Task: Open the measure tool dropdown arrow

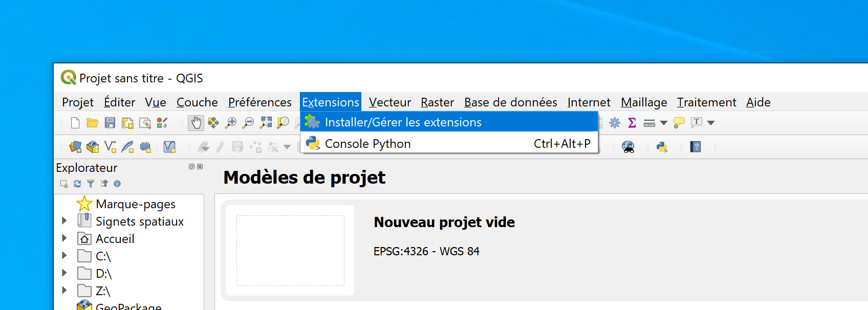Action: click(x=664, y=123)
